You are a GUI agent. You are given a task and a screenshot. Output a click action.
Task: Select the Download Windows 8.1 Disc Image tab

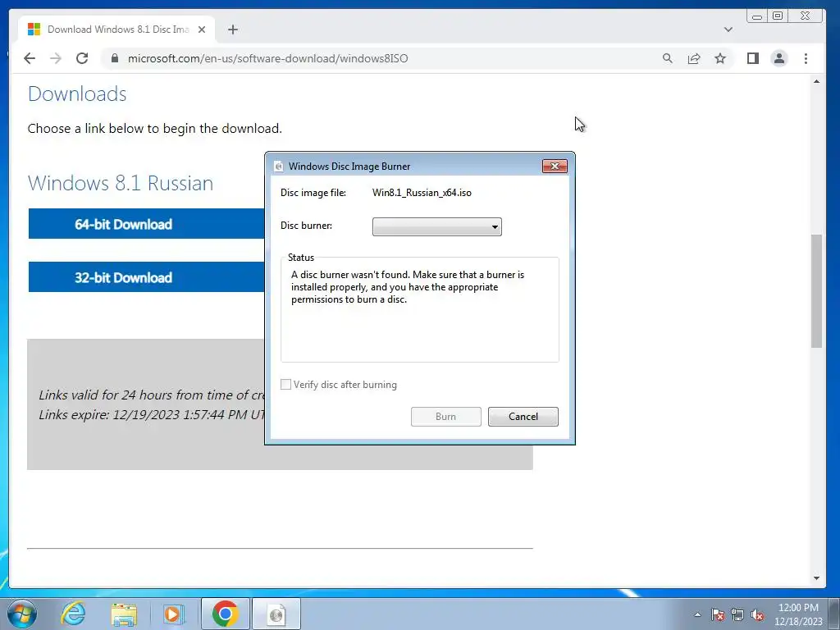(116, 30)
